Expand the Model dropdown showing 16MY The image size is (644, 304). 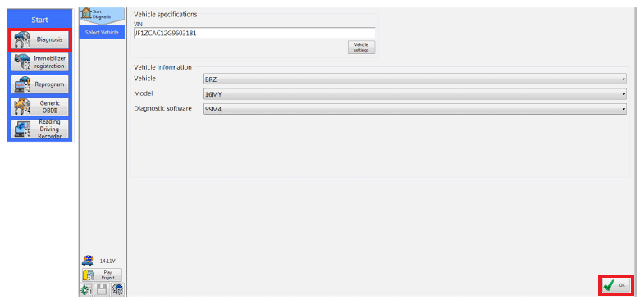point(415,94)
